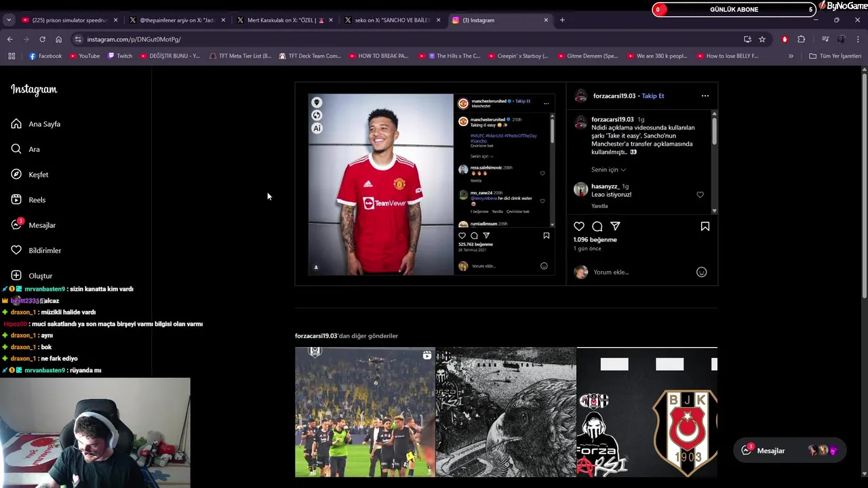Open the Chrome three-dot menu
The height and width of the screenshot is (488, 868).
pyautogui.click(x=858, y=39)
